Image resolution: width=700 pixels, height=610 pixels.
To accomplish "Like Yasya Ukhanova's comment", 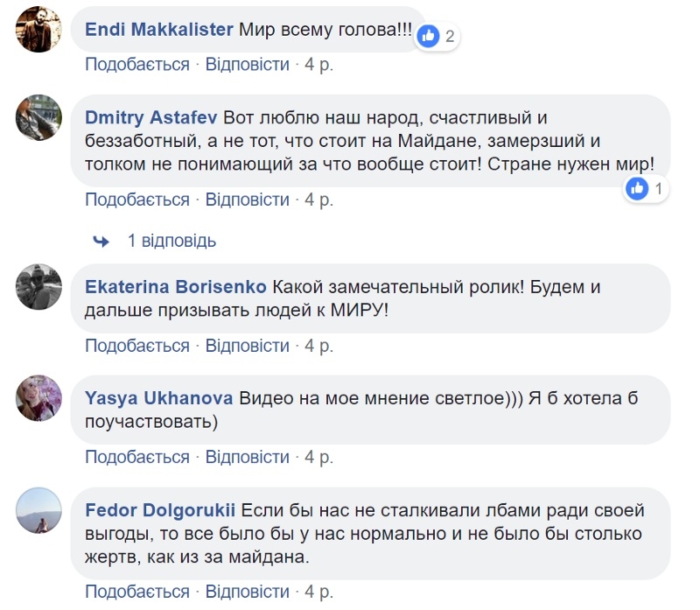I will click(x=137, y=457).
